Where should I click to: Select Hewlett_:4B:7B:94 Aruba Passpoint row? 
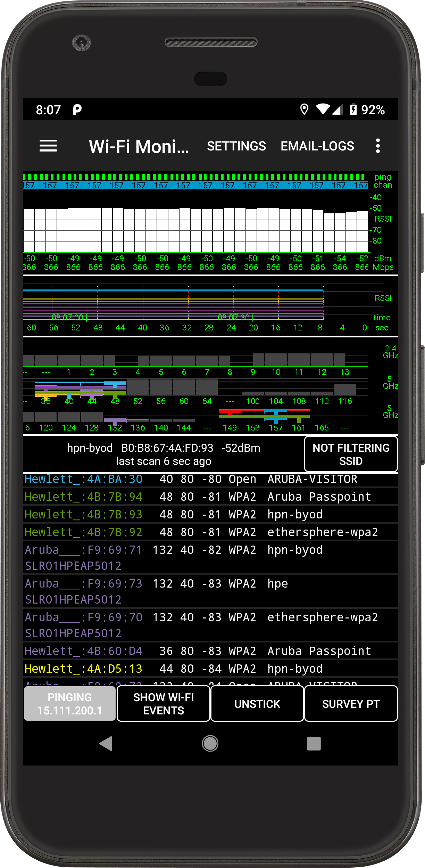pyautogui.click(x=210, y=497)
